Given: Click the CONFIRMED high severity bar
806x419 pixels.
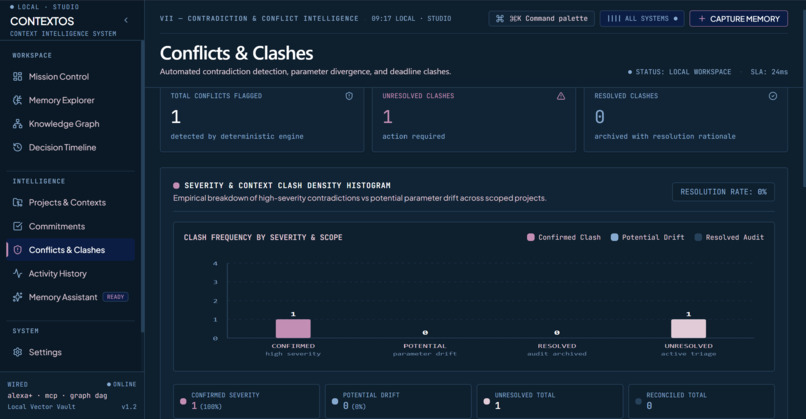Looking at the screenshot, I should tap(293, 329).
